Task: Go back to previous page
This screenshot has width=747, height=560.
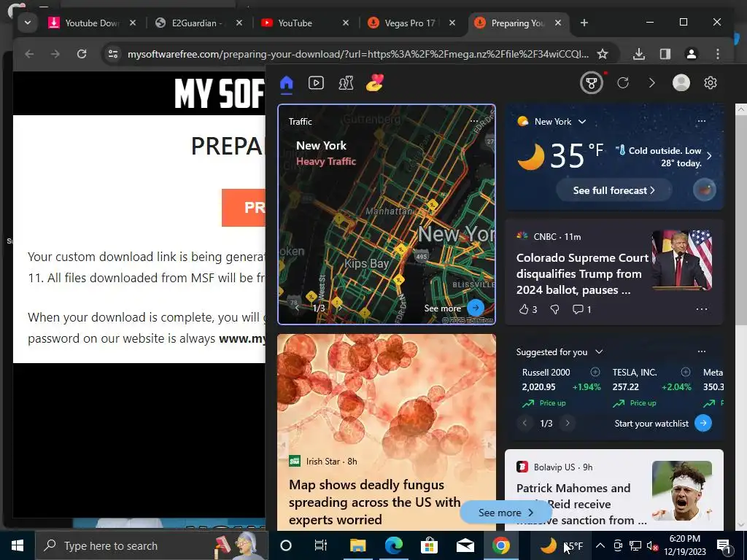Action: coord(29,54)
